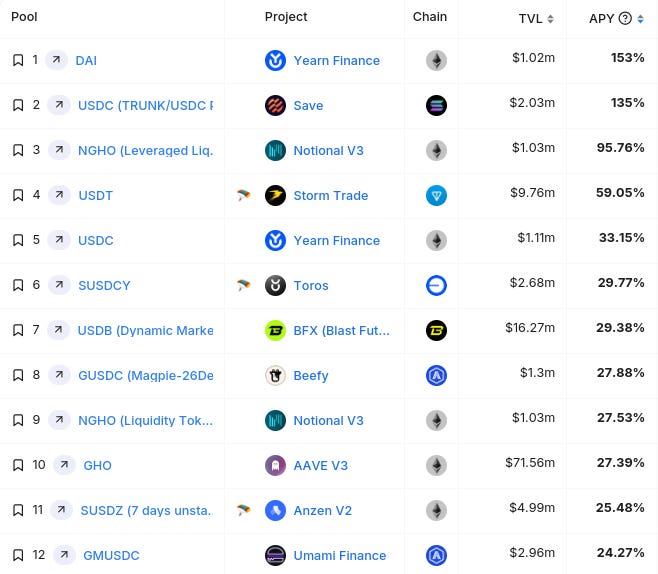Bookmark the Yearn Finance USDC pool
The height and width of the screenshot is (574, 658).
pos(18,240)
